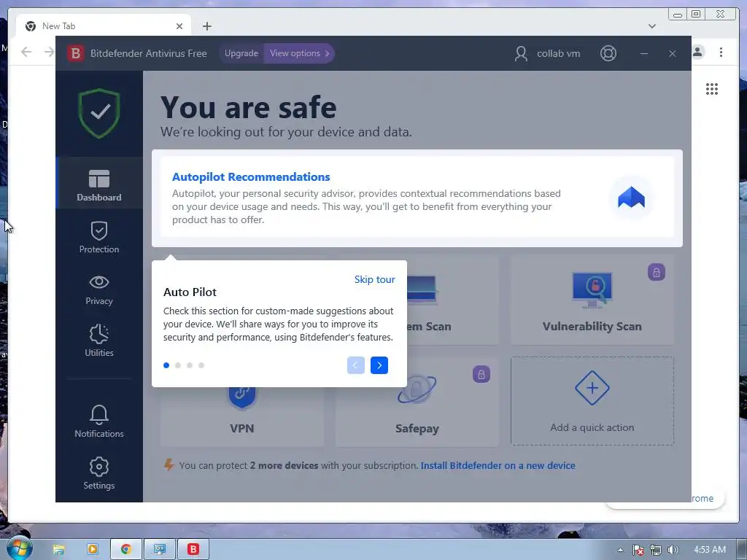Open the VPN tile
Viewport: 747px width, 560px height.
click(x=242, y=416)
